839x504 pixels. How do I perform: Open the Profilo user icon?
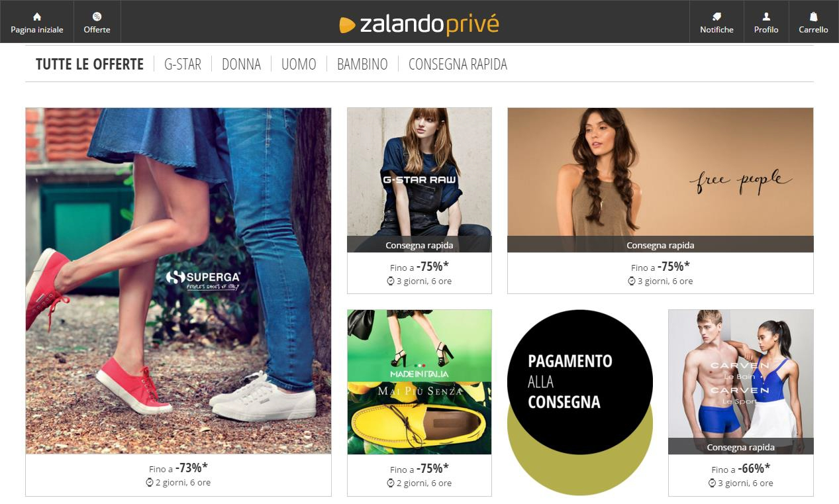click(766, 17)
